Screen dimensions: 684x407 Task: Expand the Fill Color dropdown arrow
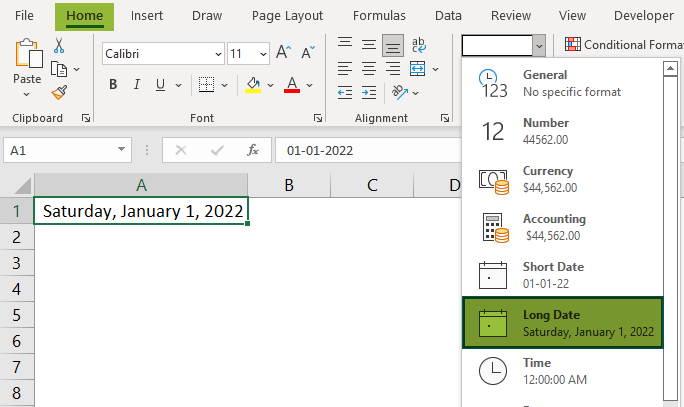click(270, 85)
